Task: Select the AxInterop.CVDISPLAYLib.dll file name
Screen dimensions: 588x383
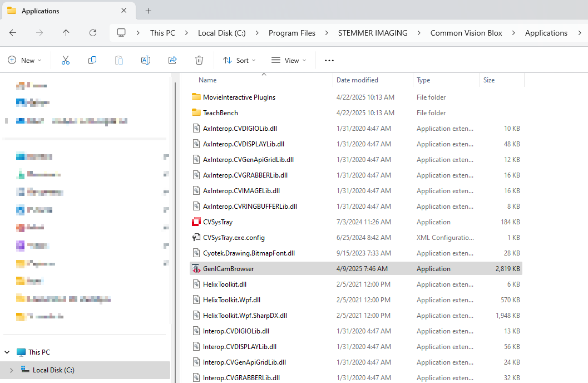Action: (243, 144)
